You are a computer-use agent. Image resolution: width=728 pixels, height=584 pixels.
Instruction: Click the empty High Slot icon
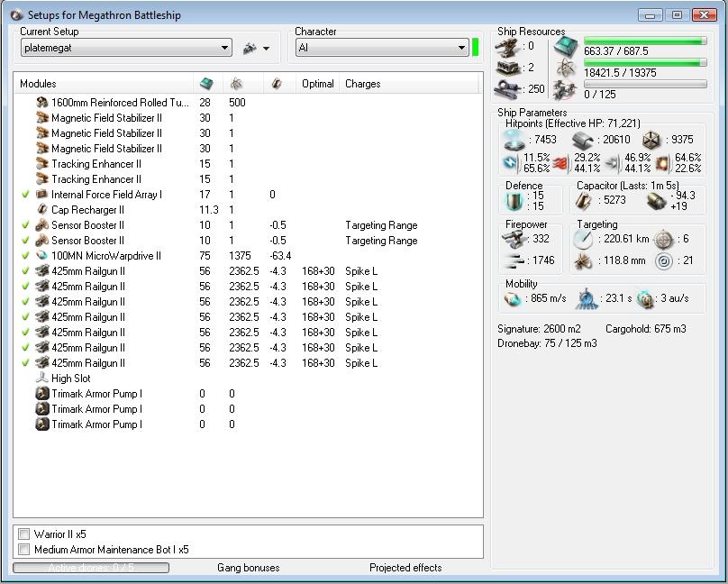pos(42,378)
